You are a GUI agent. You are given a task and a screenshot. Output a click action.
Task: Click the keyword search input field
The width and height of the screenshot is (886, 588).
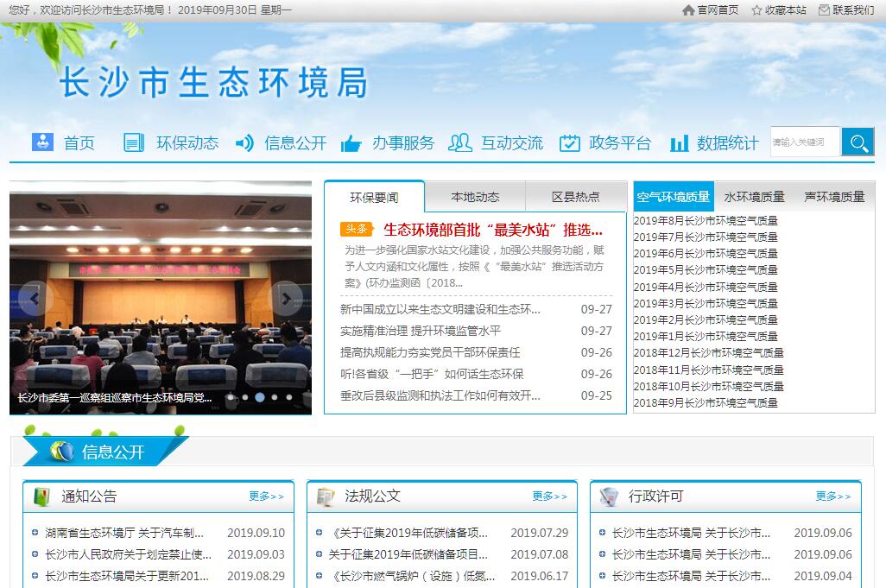tap(806, 142)
